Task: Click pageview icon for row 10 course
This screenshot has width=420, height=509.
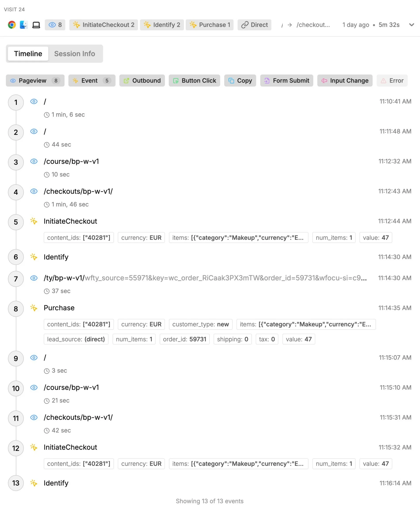Action: tap(34, 388)
